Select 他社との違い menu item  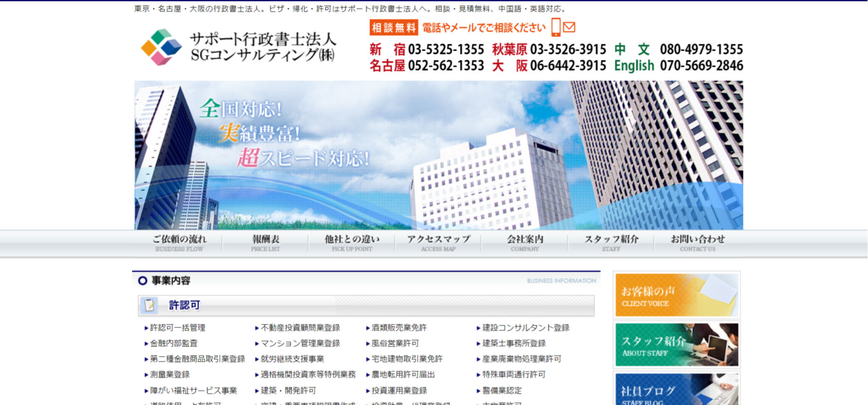352,243
